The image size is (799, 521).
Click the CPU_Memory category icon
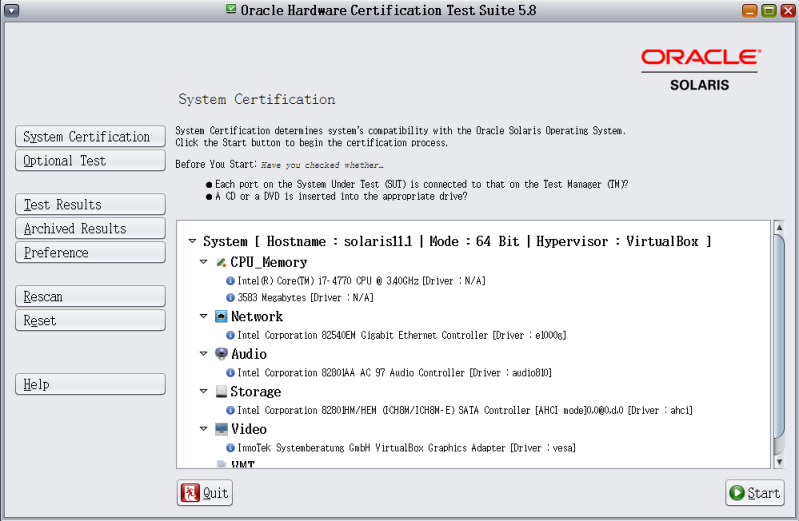pos(221,262)
